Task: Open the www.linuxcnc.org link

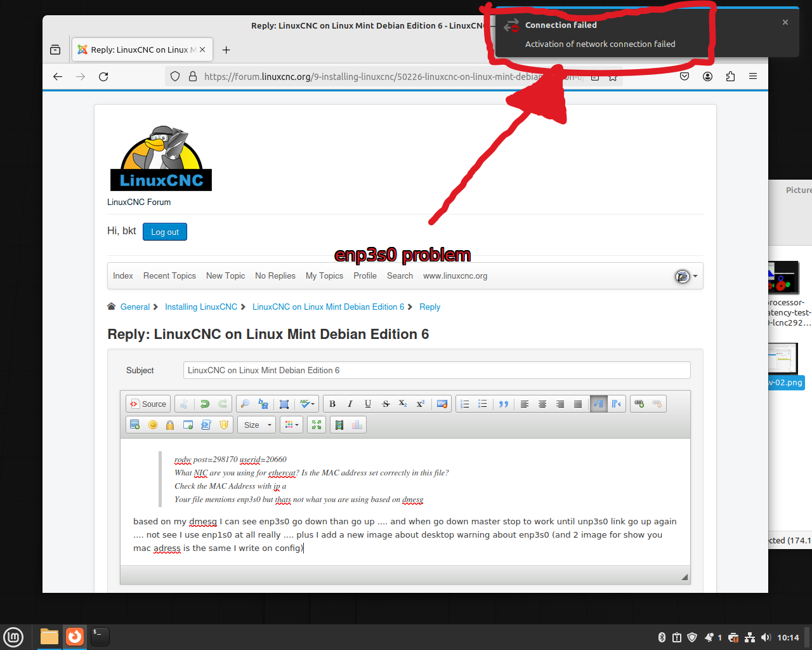Action: pos(455,275)
